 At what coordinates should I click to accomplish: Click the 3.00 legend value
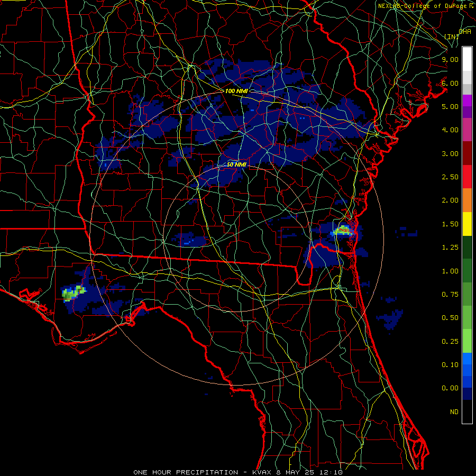(450, 153)
